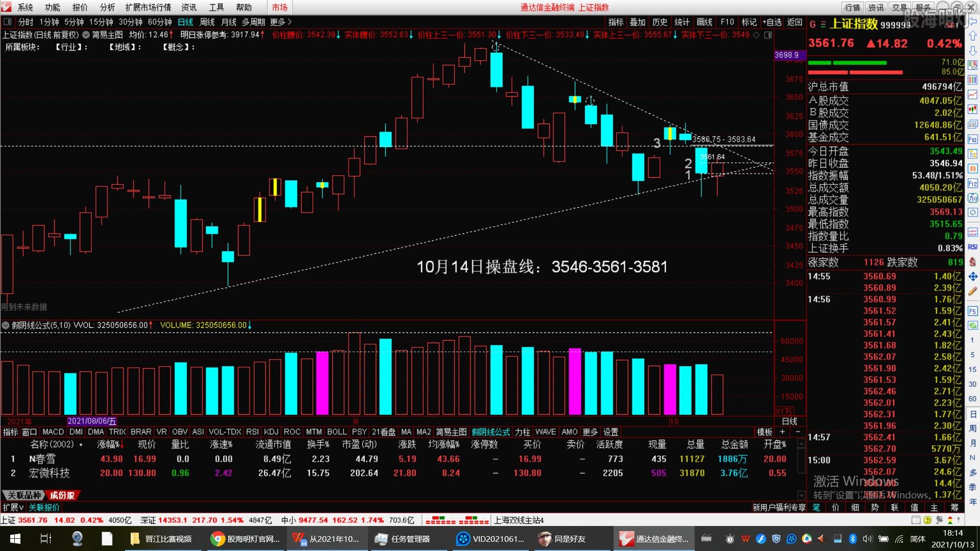Toggle the circle button beside 假阴线公式 indicator
The image size is (980, 551).
tap(6, 325)
